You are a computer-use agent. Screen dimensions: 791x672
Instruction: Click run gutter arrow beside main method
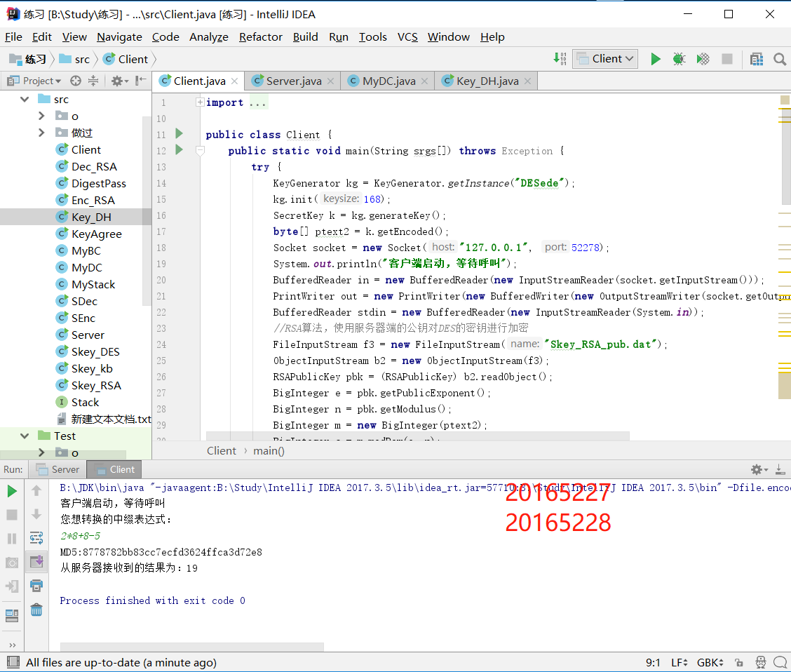click(179, 150)
